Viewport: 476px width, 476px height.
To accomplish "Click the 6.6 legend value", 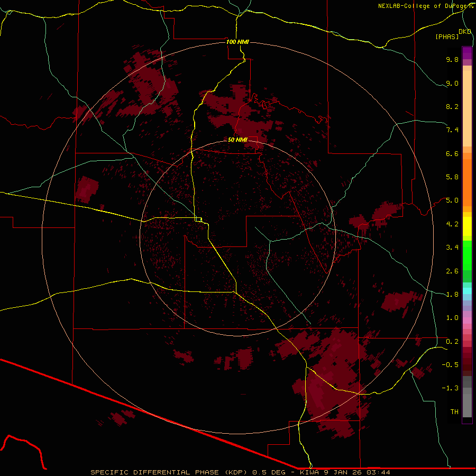I will pyautogui.click(x=452, y=153).
